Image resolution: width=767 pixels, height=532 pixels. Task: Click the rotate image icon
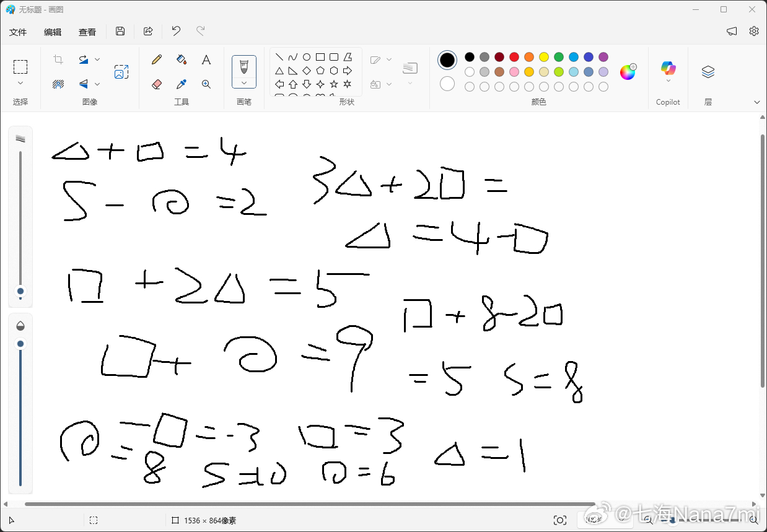(x=83, y=59)
